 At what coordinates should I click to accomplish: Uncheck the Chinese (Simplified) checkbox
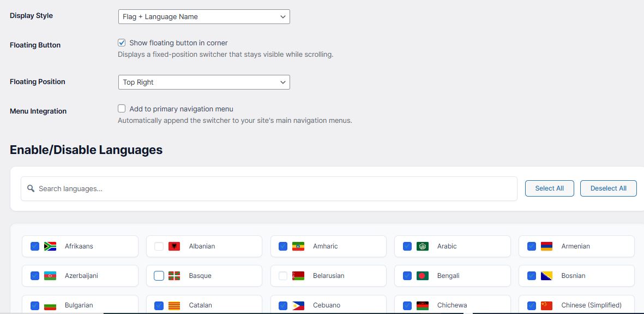point(532,305)
